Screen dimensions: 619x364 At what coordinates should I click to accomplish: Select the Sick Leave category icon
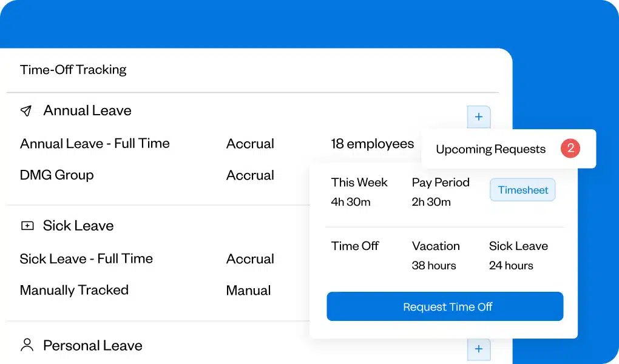point(27,225)
